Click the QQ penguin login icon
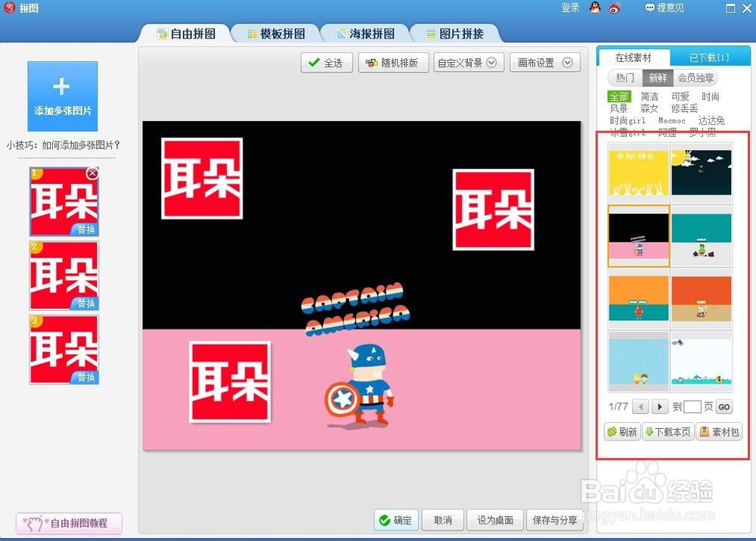Screen dimensions: 756x541 pyautogui.click(x=596, y=8)
